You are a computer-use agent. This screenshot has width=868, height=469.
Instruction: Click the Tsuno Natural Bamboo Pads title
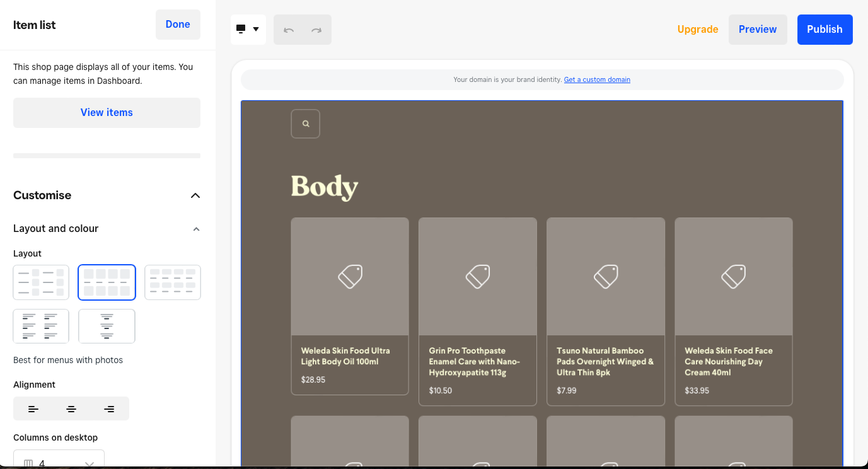(605, 362)
